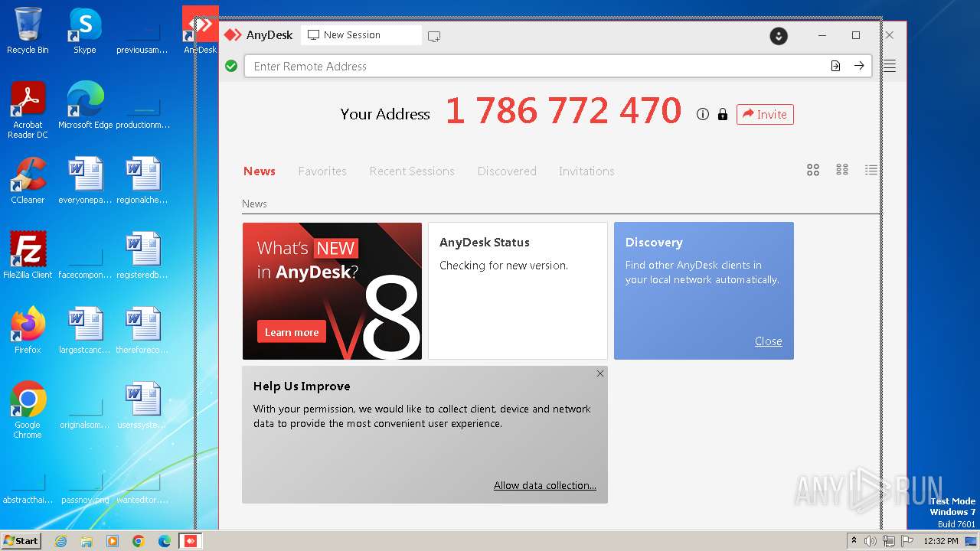Click the What's New in AnyDesk V8 banner
The image size is (980, 551).
click(332, 291)
